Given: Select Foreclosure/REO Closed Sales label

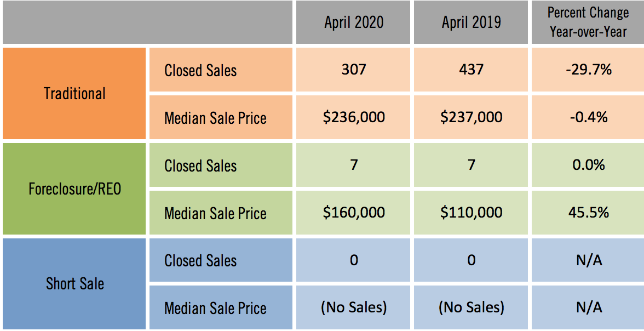Looking at the screenshot, I should point(200,165).
